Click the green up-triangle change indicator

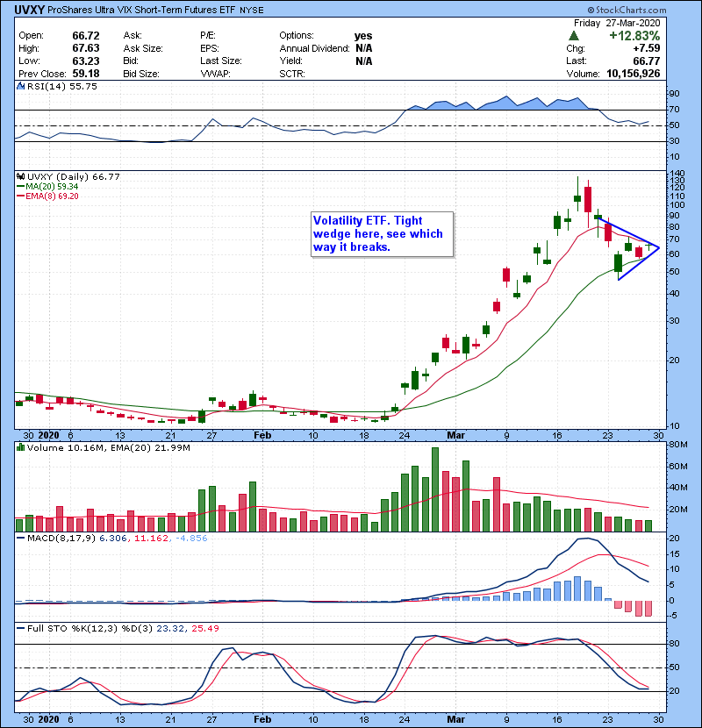pyautogui.click(x=574, y=36)
